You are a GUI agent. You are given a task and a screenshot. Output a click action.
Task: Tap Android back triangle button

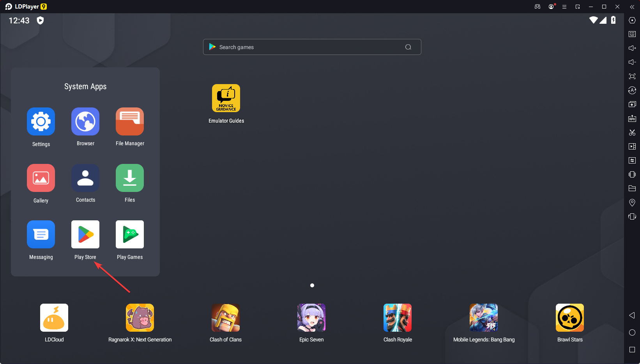click(632, 315)
